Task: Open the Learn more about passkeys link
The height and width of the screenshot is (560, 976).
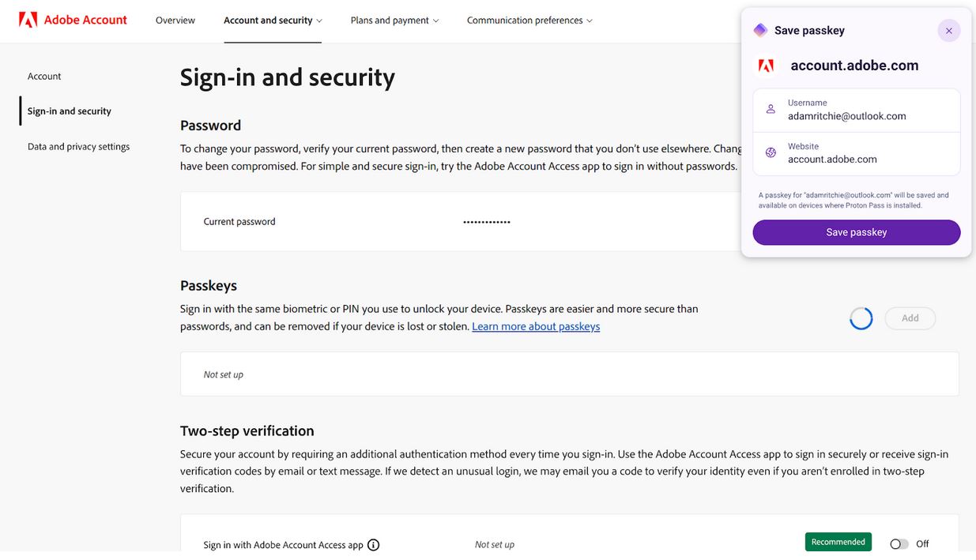Action: (x=536, y=326)
